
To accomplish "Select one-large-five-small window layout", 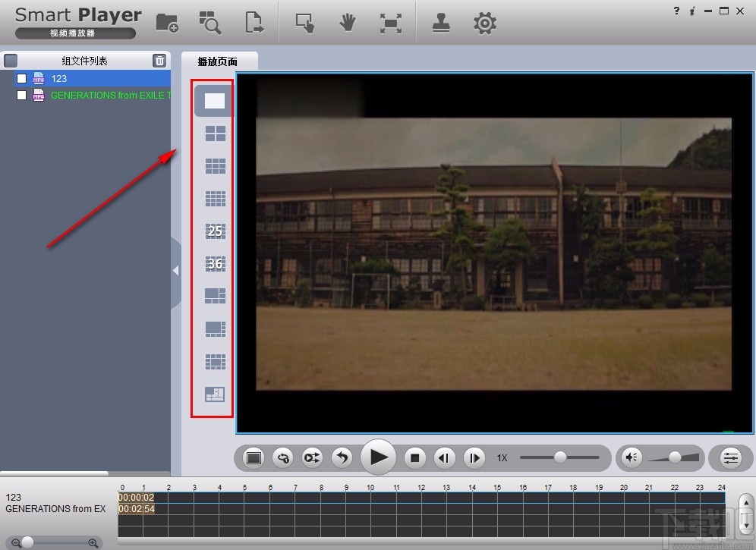I will (215, 296).
